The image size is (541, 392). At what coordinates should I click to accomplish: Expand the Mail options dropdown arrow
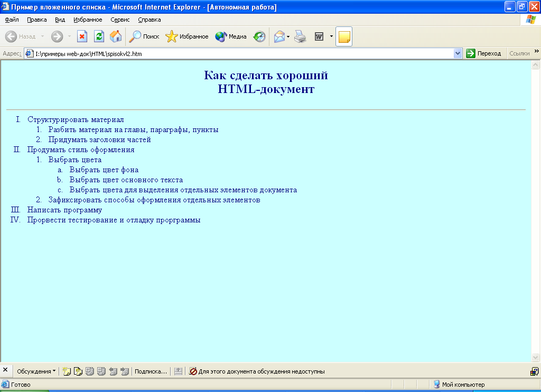288,36
